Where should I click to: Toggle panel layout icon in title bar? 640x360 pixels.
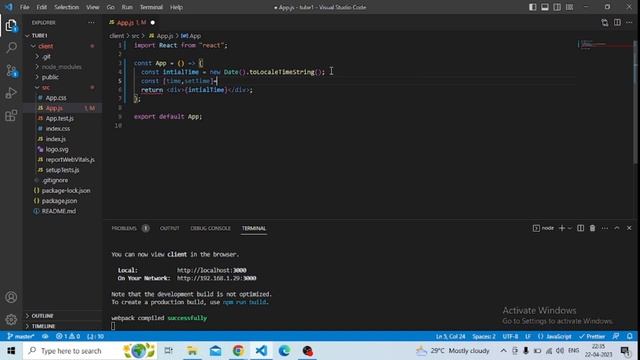(x=545, y=7)
